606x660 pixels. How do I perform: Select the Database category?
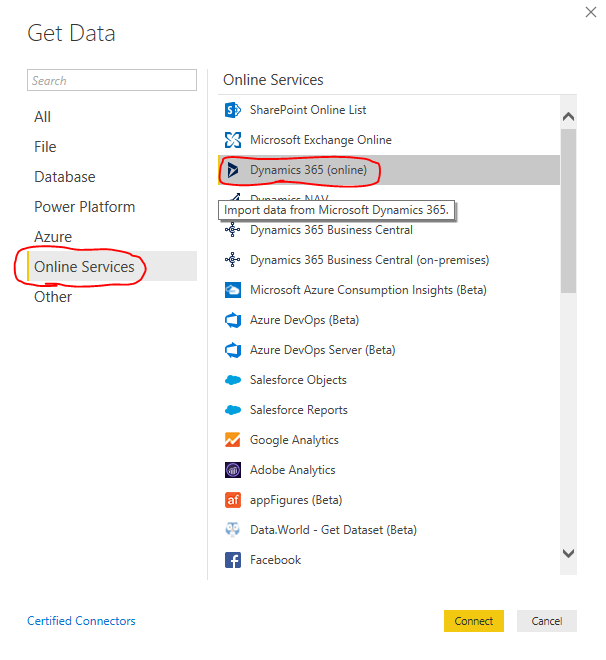point(112,177)
